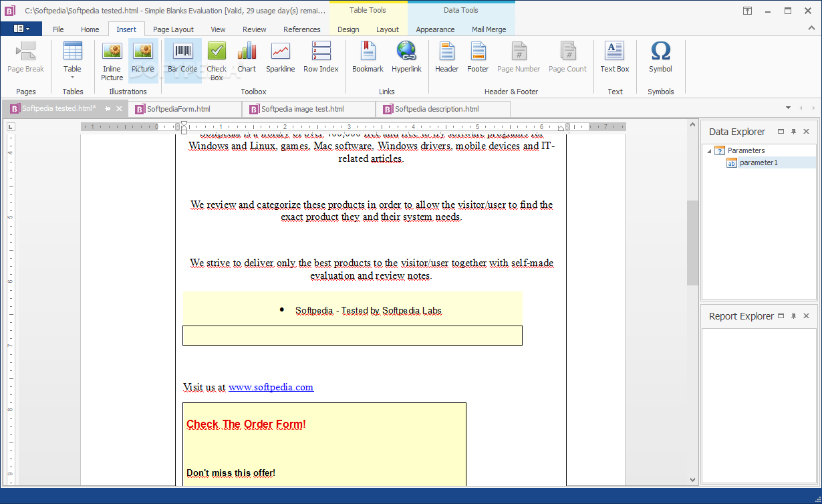Click the bulleted text Softpedia - Tested by Softpedia Labs
Viewport: 822px width, 504px height.
pos(368,311)
